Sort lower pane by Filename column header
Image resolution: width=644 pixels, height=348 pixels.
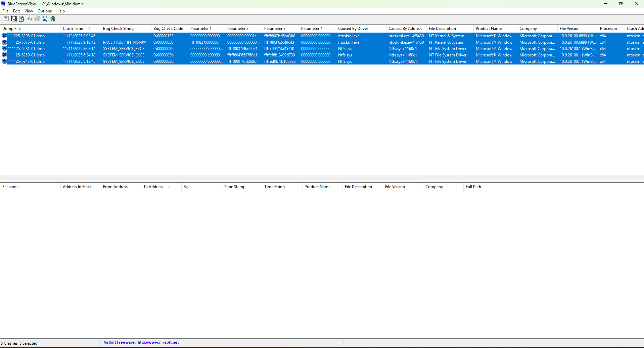coord(30,187)
